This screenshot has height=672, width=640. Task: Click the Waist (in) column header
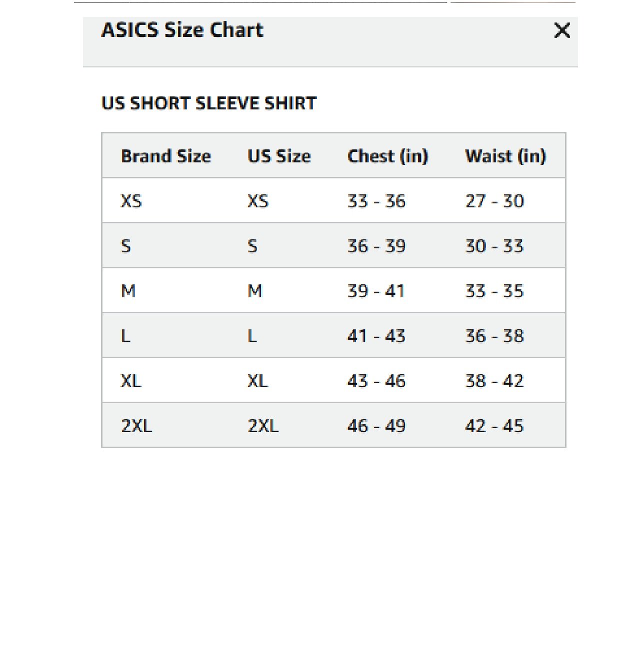[x=505, y=156]
